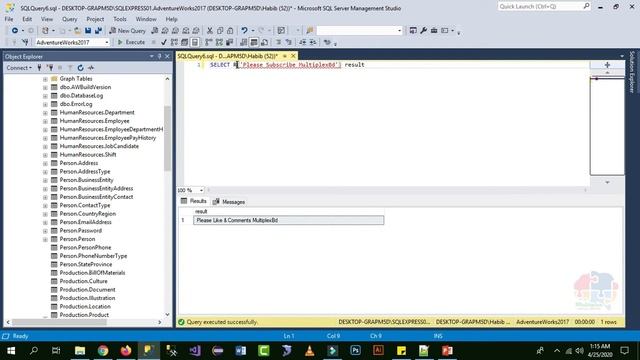Click the Save All toolbar icon
This screenshot has height=360, width=640.
point(98,31)
